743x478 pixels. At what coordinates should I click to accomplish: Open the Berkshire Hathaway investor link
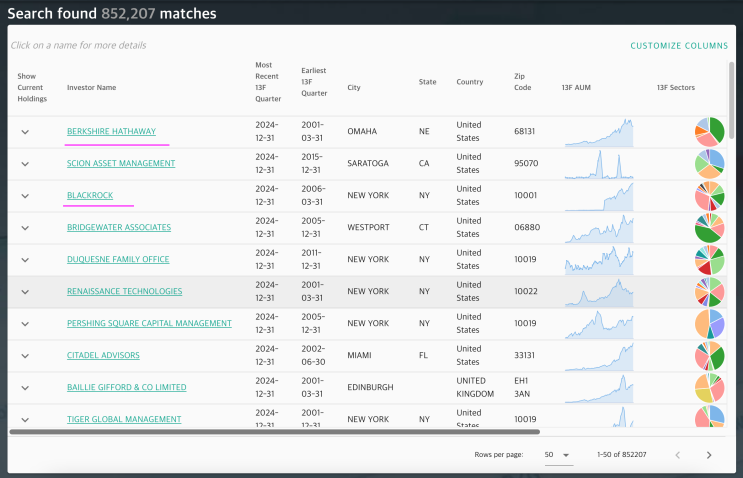click(111, 131)
